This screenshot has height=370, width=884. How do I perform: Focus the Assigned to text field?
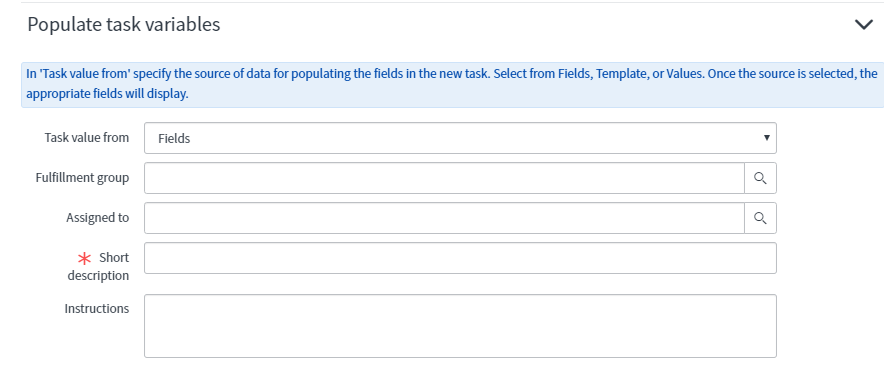(444, 218)
